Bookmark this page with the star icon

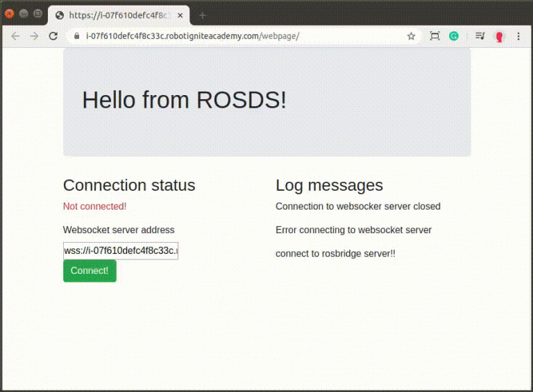click(x=411, y=36)
